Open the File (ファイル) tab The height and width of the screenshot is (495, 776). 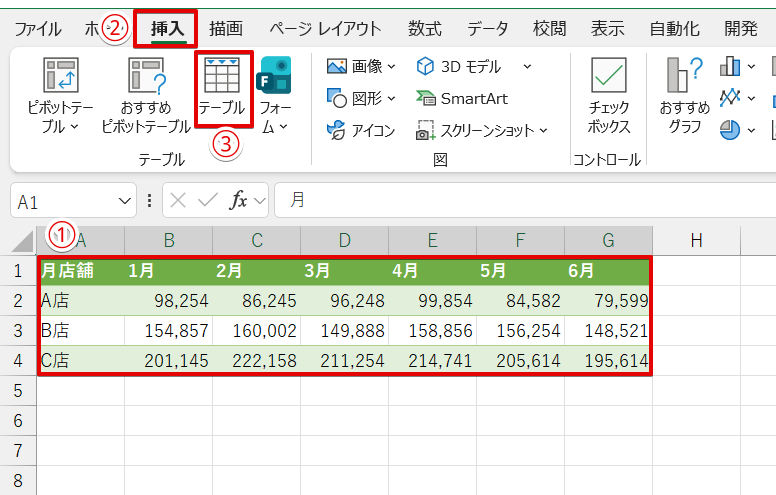(38, 29)
